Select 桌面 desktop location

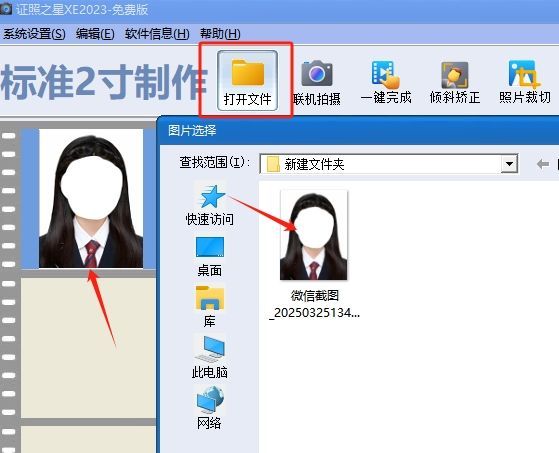pos(210,257)
